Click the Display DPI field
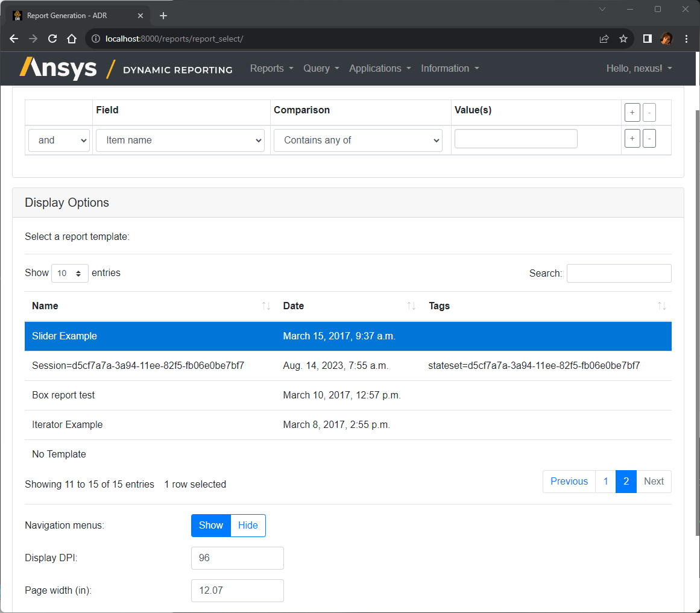 click(x=238, y=558)
